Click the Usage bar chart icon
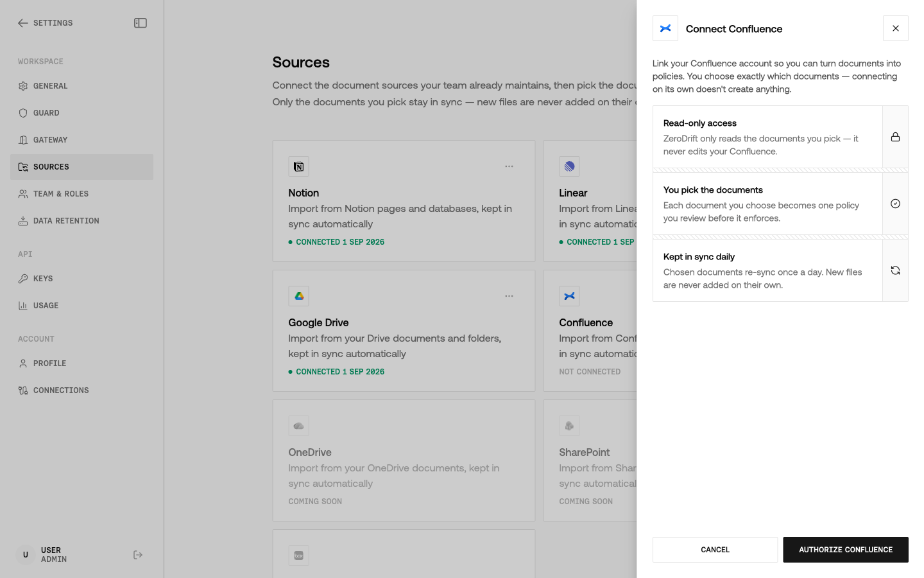 click(23, 306)
